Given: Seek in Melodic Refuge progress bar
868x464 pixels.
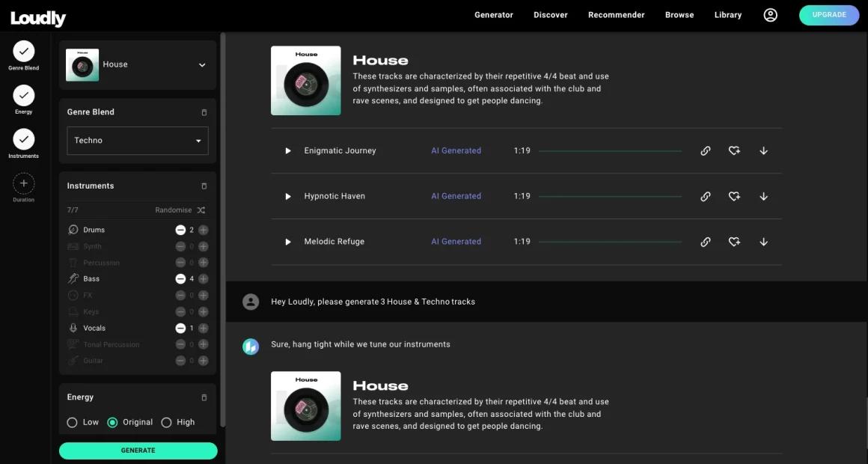Looking at the screenshot, I should pyautogui.click(x=610, y=242).
